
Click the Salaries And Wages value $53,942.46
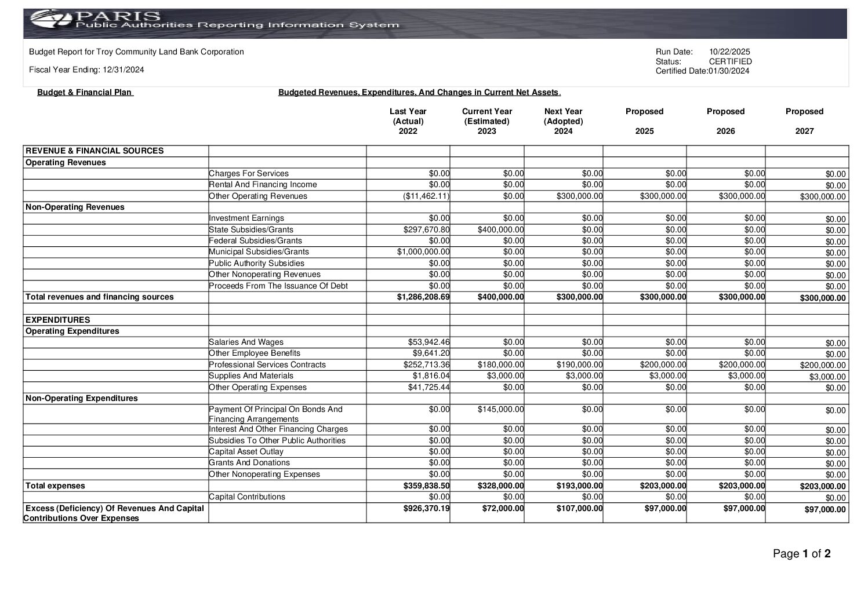point(428,342)
